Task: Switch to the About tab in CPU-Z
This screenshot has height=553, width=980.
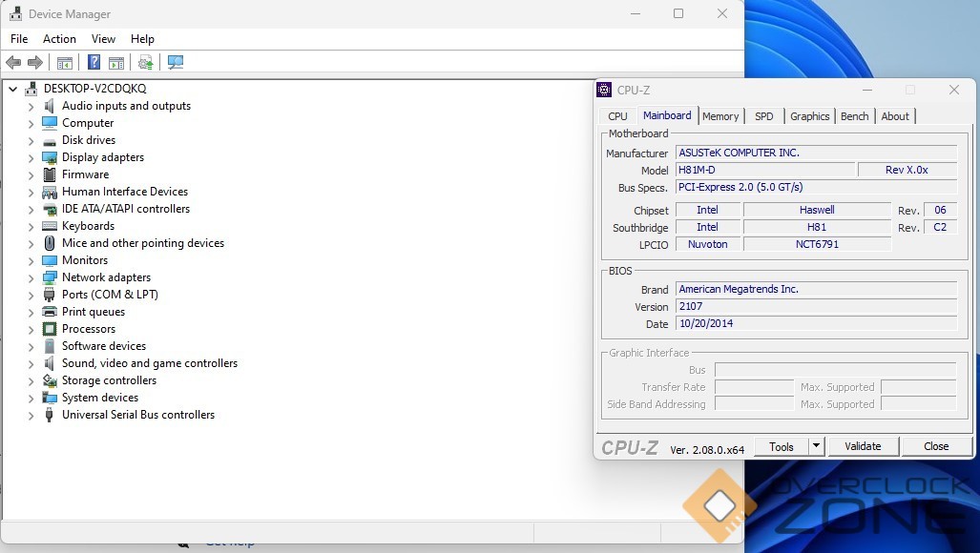Action: tap(895, 116)
